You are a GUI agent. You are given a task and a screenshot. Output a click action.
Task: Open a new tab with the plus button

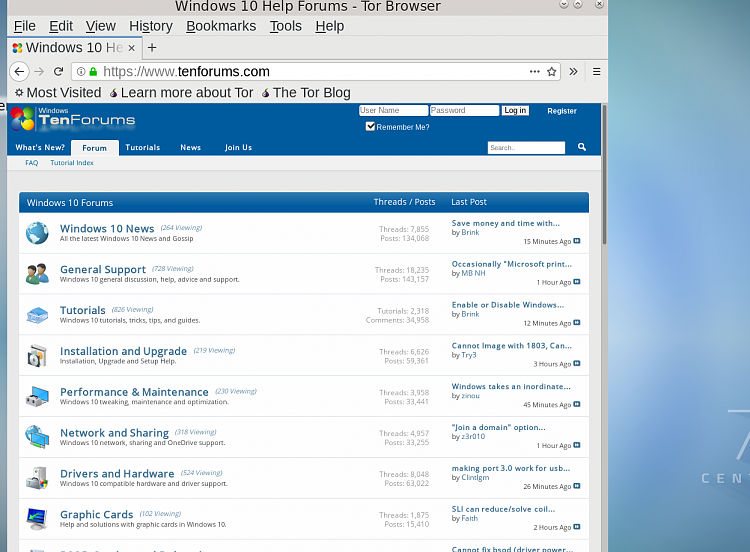(x=152, y=47)
